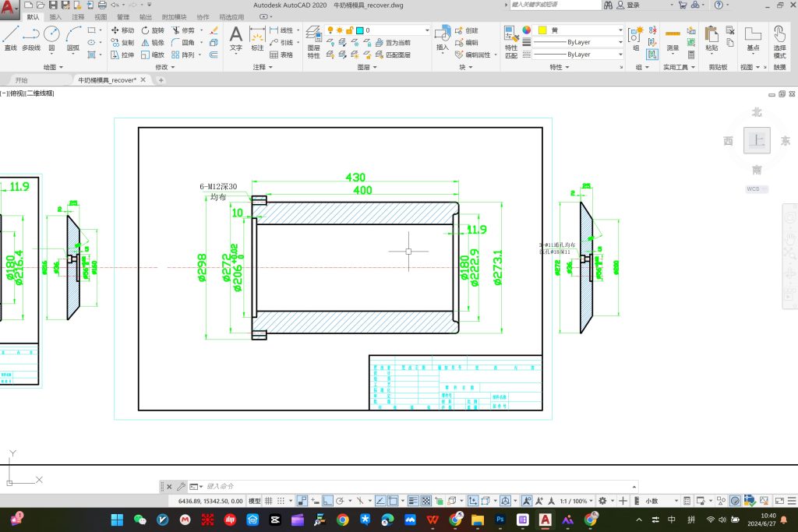Expand the 特性 (Properties) panel
Viewport: 798px width, 532px height.
tap(560, 67)
